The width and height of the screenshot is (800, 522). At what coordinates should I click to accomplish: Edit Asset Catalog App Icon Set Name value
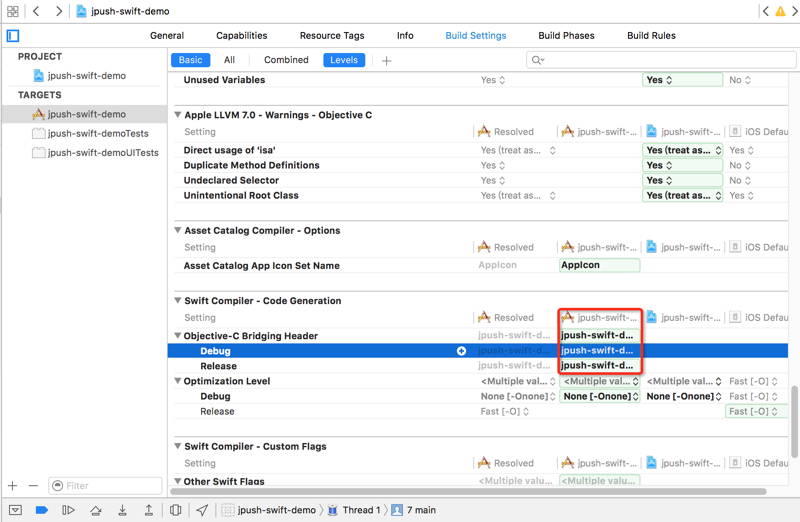click(599, 265)
